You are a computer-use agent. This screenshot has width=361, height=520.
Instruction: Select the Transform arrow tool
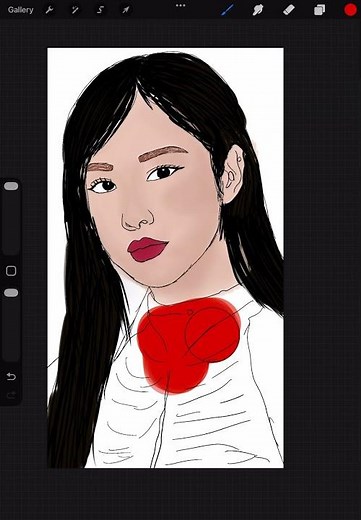(x=126, y=10)
